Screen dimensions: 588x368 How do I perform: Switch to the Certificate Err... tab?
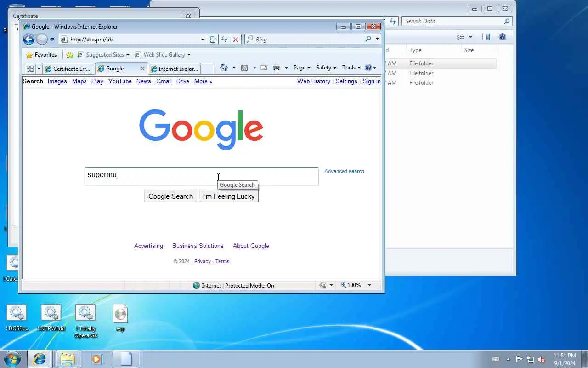pos(69,69)
